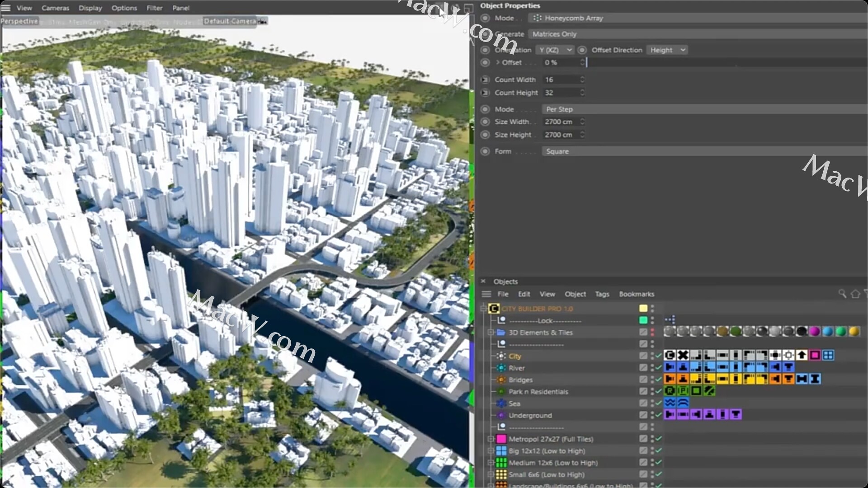Expand the Metropol 27x27 (Full Tiles) group

coord(491,438)
